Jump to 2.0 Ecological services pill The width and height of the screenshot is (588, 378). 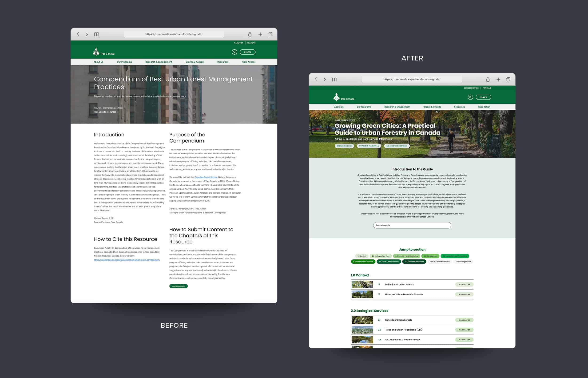click(381, 256)
